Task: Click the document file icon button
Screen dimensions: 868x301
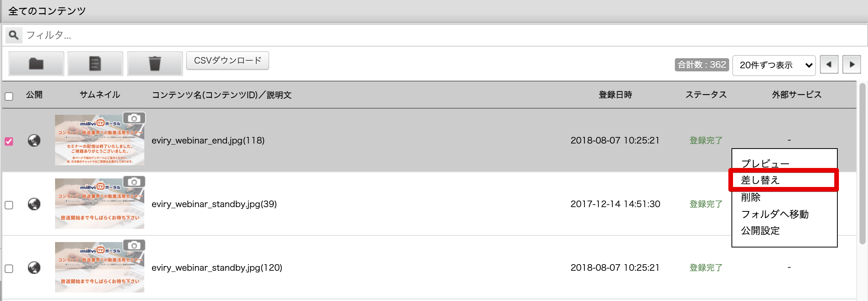Action: [95, 63]
